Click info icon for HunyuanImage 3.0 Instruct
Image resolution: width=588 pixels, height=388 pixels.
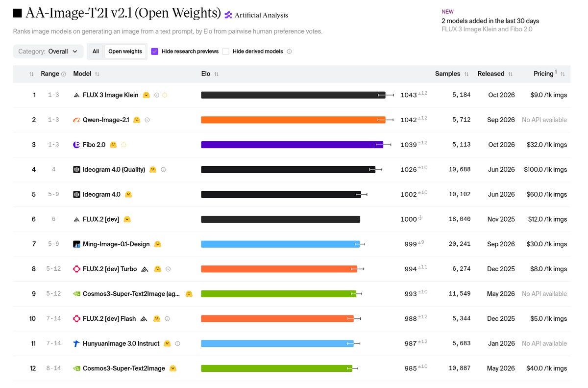pyautogui.click(x=177, y=343)
